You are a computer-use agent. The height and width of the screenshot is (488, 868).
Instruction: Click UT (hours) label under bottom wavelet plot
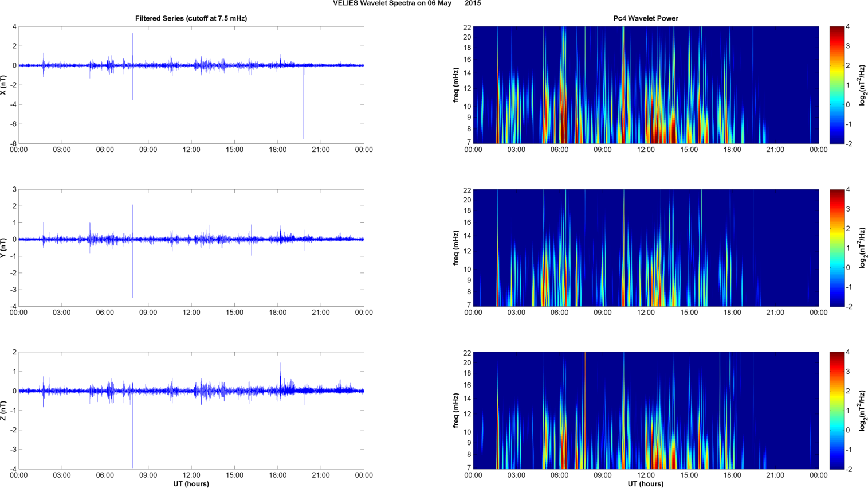coord(646,484)
